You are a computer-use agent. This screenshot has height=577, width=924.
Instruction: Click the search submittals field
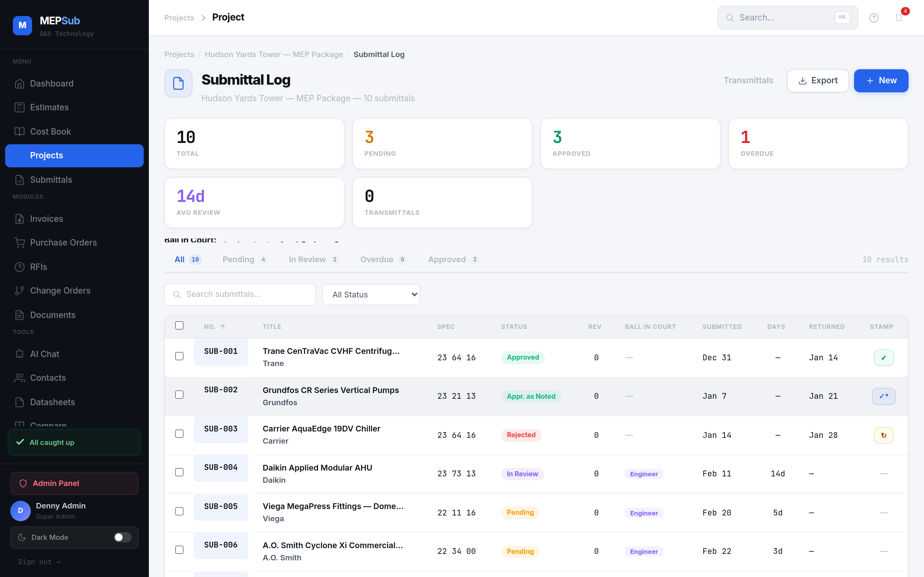click(239, 294)
